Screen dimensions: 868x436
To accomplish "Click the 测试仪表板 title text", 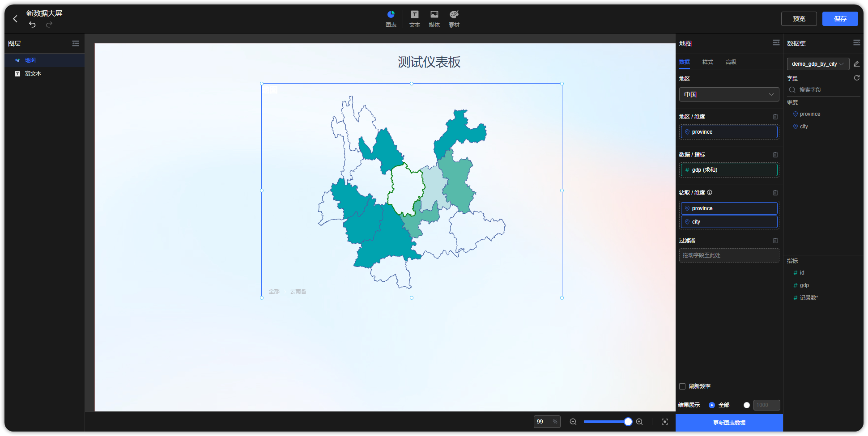I will pyautogui.click(x=429, y=62).
